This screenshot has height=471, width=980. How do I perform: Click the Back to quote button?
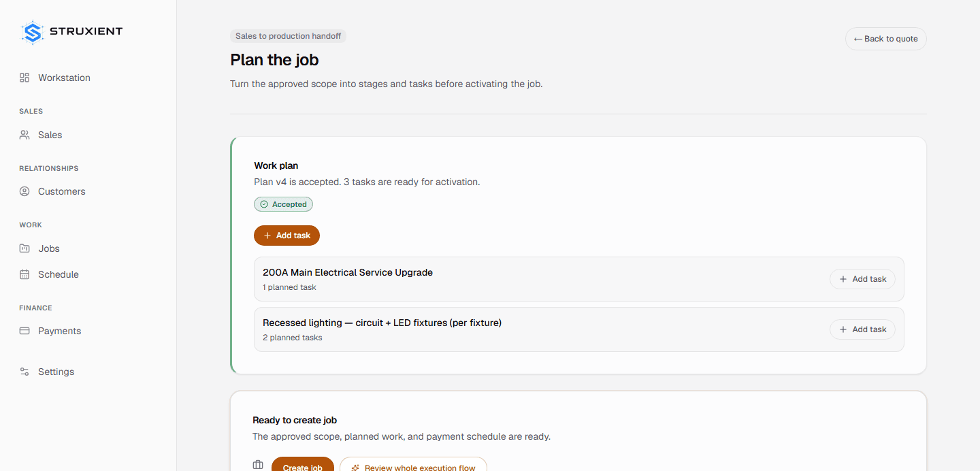[886, 39]
